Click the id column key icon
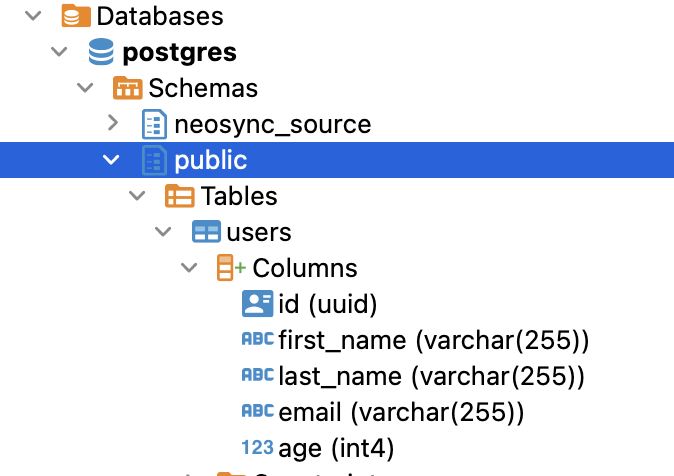The height and width of the screenshot is (476, 674). (257, 304)
